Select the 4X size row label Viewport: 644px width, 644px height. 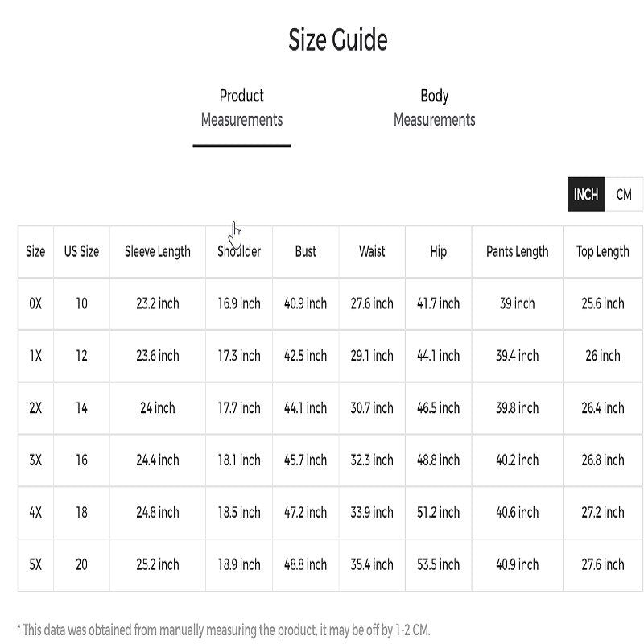35,513
